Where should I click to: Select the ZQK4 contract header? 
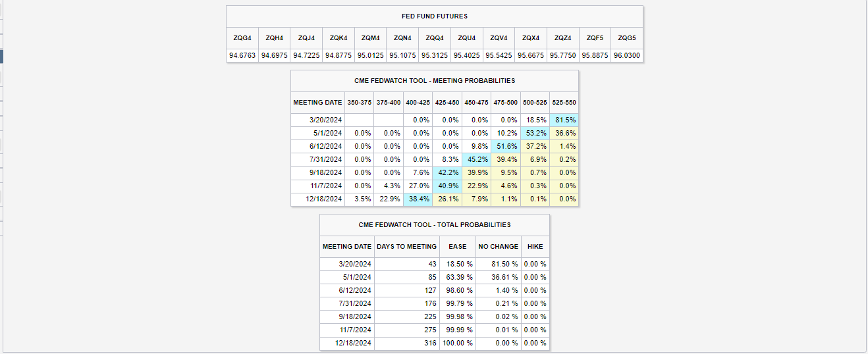tap(339, 38)
